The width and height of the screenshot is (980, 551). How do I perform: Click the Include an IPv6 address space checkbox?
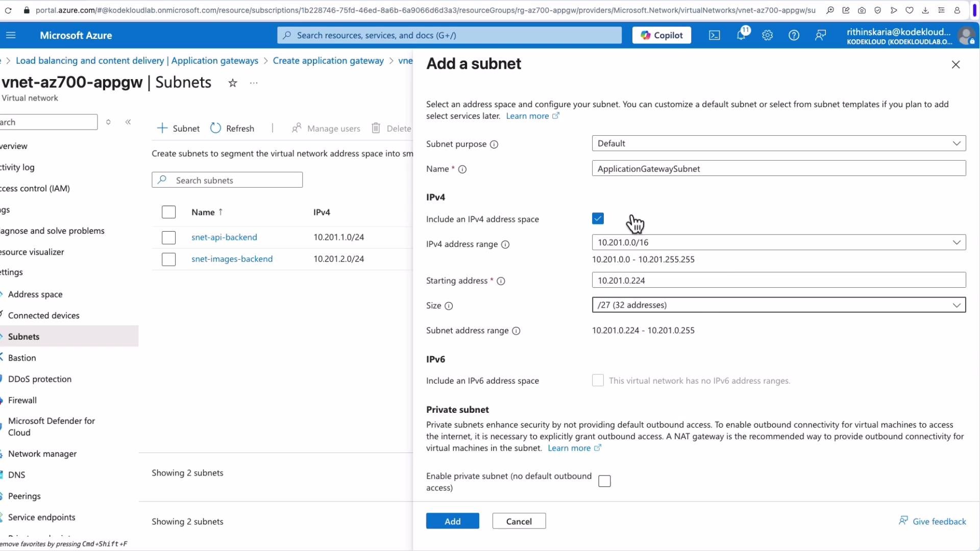point(598,381)
